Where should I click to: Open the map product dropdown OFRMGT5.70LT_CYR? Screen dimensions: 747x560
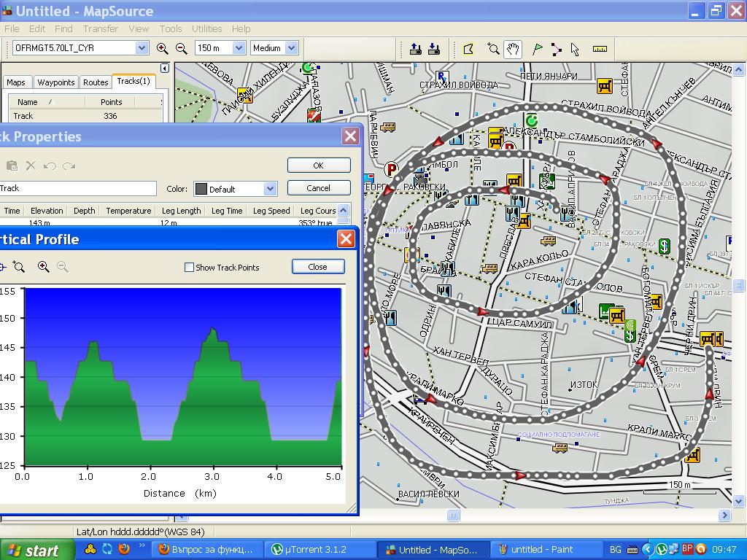coord(142,48)
